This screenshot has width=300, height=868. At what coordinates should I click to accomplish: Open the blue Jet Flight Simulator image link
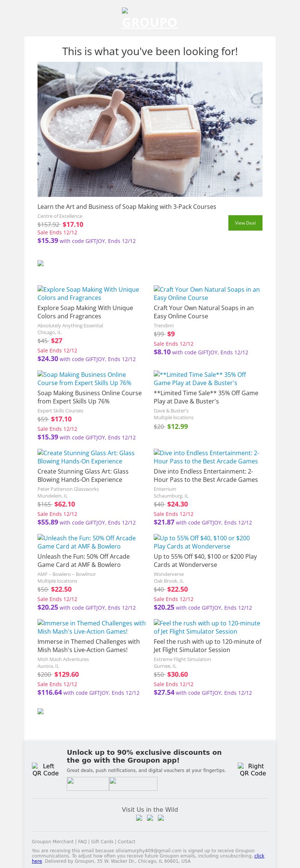207,627
